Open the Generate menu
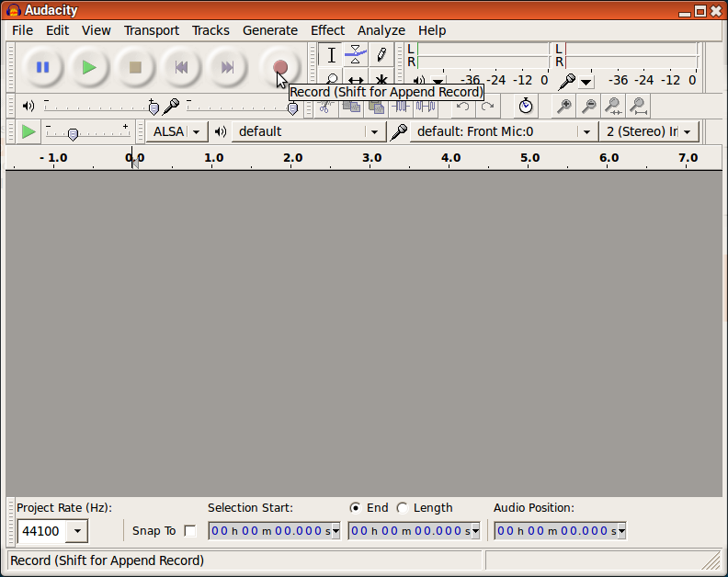This screenshot has height=577, width=728. [x=269, y=30]
